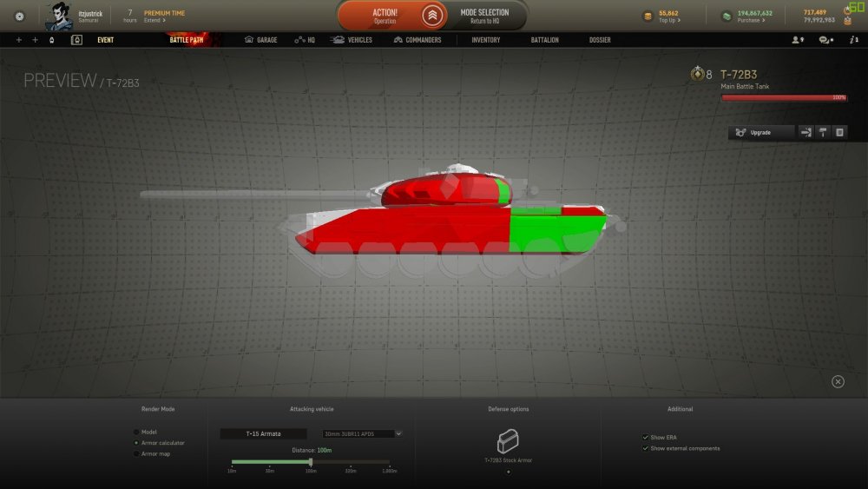Click the paint roller customization icon
Screen dimensions: 868x489
click(x=823, y=132)
